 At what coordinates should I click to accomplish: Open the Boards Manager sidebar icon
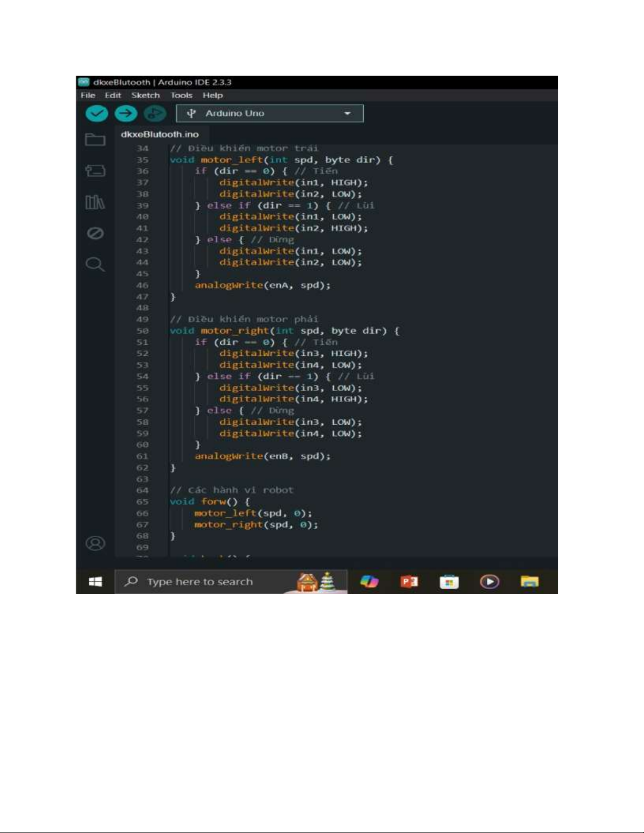pos(95,171)
